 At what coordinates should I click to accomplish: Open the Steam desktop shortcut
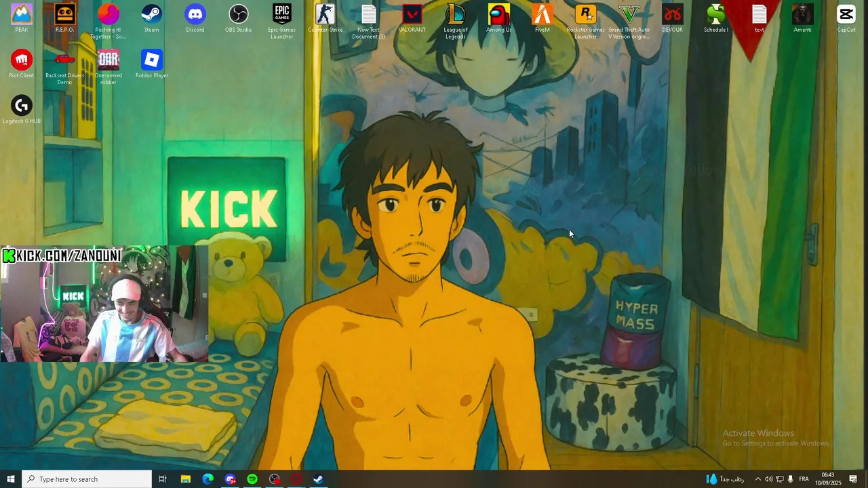151,18
